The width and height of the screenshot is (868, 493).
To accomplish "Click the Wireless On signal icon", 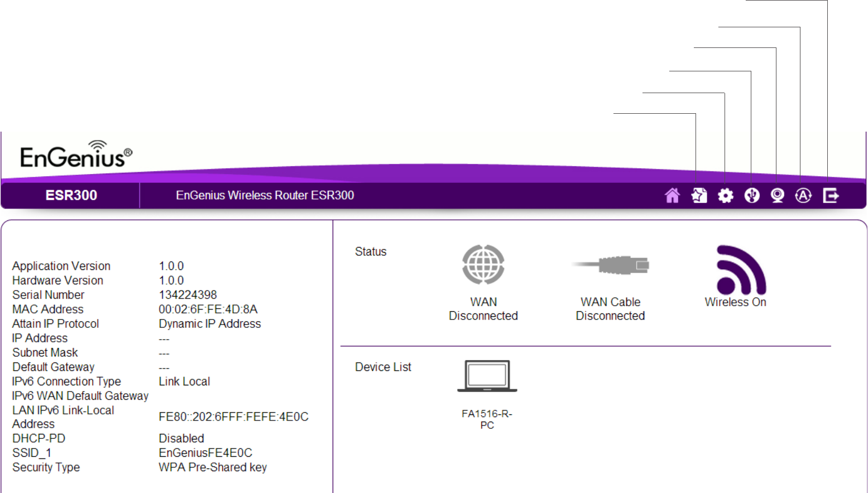I will click(741, 270).
